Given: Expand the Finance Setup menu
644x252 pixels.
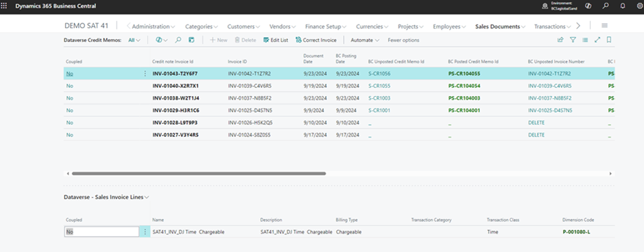Looking at the screenshot, I should pos(326,26).
